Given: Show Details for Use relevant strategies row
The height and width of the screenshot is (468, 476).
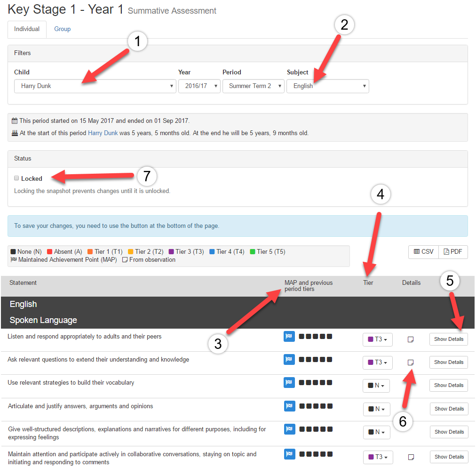Looking at the screenshot, I should [449, 385].
